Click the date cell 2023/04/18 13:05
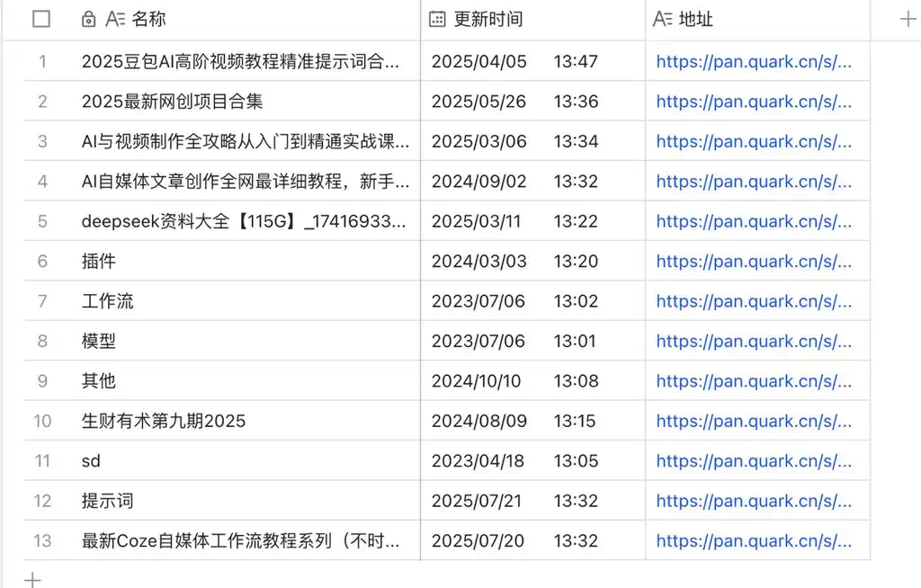The image size is (921, 588). pos(532,460)
